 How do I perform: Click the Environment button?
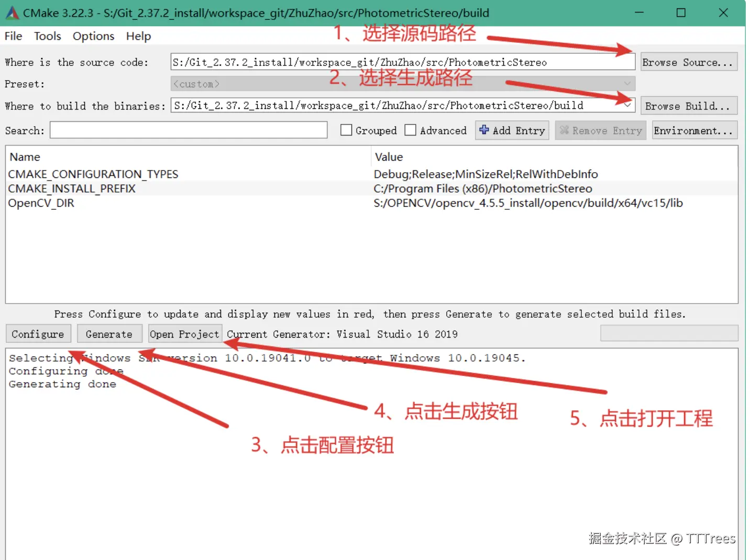tap(695, 130)
